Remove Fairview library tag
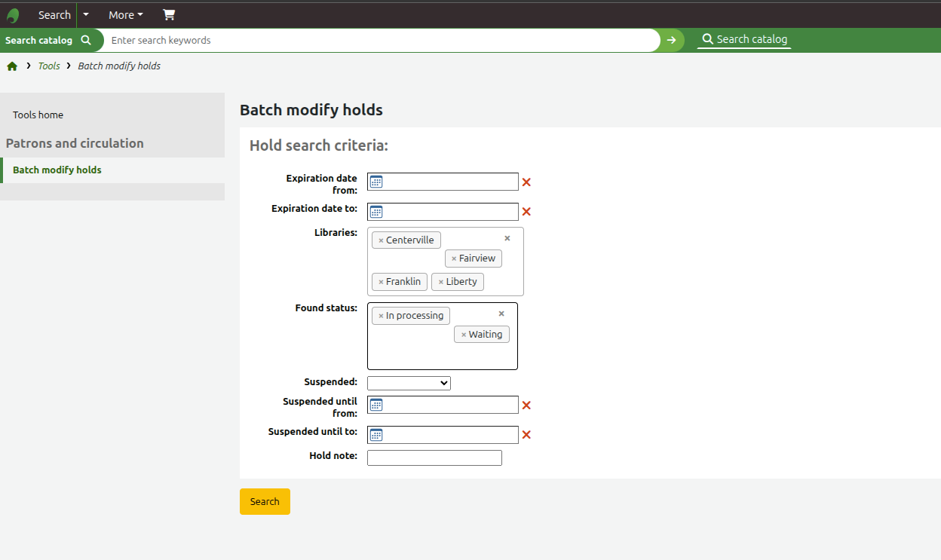The image size is (941, 560). tap(454, 259)
